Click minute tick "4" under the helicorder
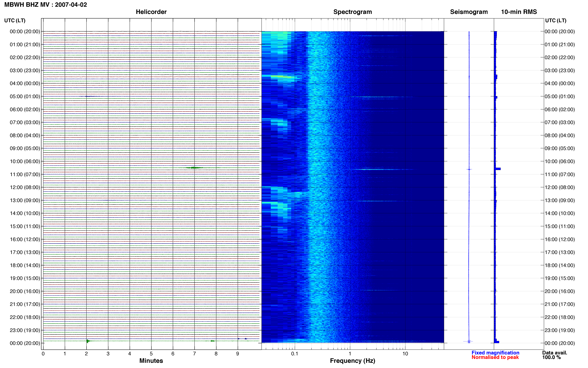 pyautogui.click(x=130, y=354)
